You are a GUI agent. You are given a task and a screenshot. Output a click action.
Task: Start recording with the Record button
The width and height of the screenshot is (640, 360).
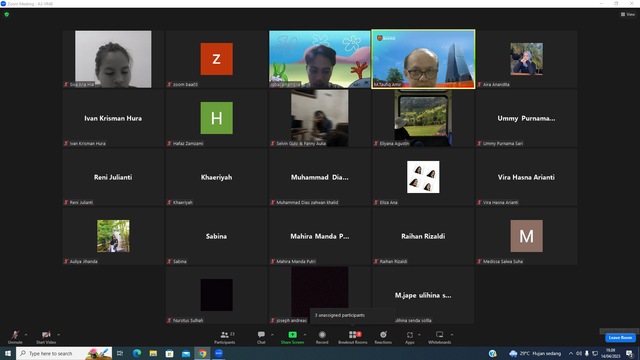point(322,337)
